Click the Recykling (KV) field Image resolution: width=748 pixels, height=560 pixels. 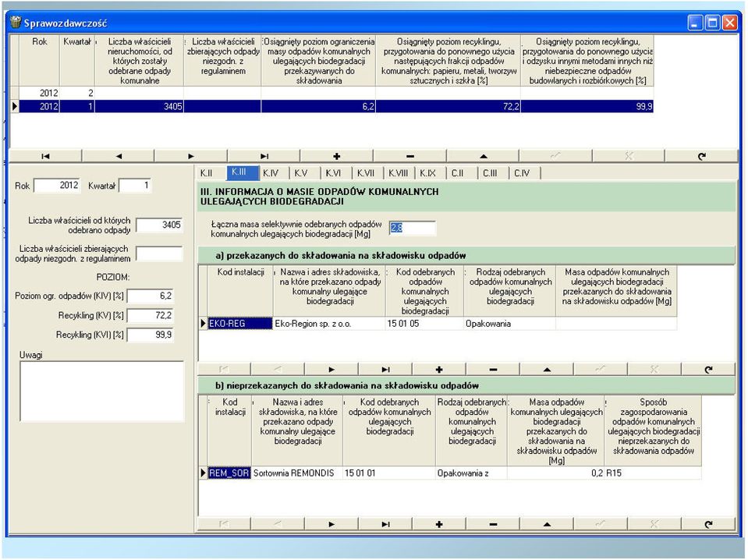pyautogui.click(x=151, y=316)
